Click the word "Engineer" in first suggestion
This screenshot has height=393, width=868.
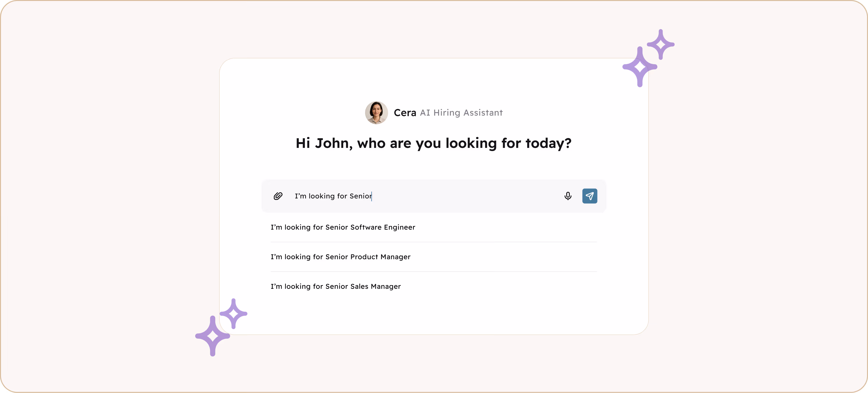[399, 227]
